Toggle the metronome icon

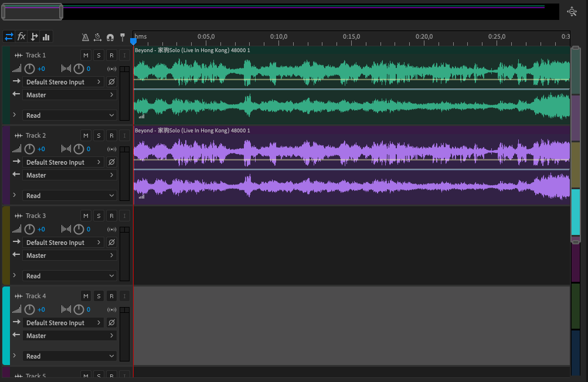click(86, 37)
